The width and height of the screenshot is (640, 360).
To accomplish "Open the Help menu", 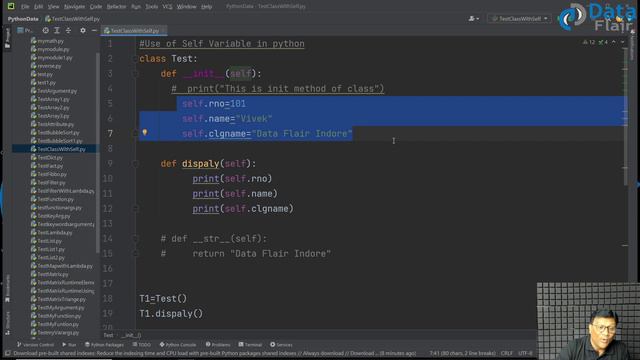I will coord(207,7).
